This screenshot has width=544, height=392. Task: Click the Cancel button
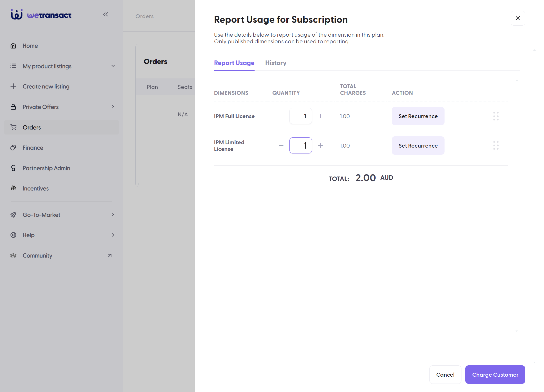pos(445,375)
